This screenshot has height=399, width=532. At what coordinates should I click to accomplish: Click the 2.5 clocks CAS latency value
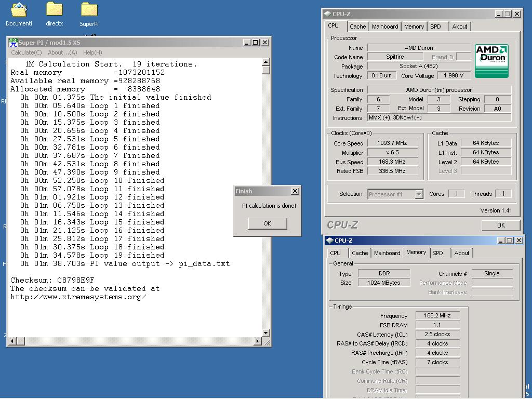point(437,334)
